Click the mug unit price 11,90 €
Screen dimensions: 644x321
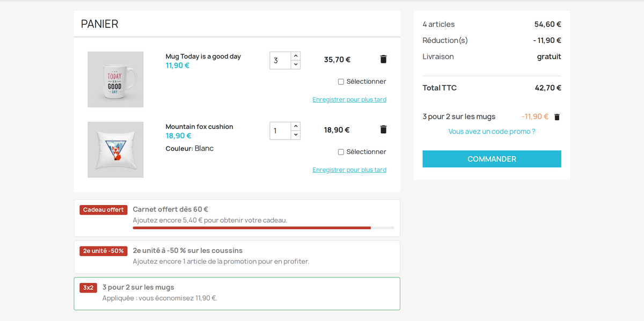click(x=178, y=65)
